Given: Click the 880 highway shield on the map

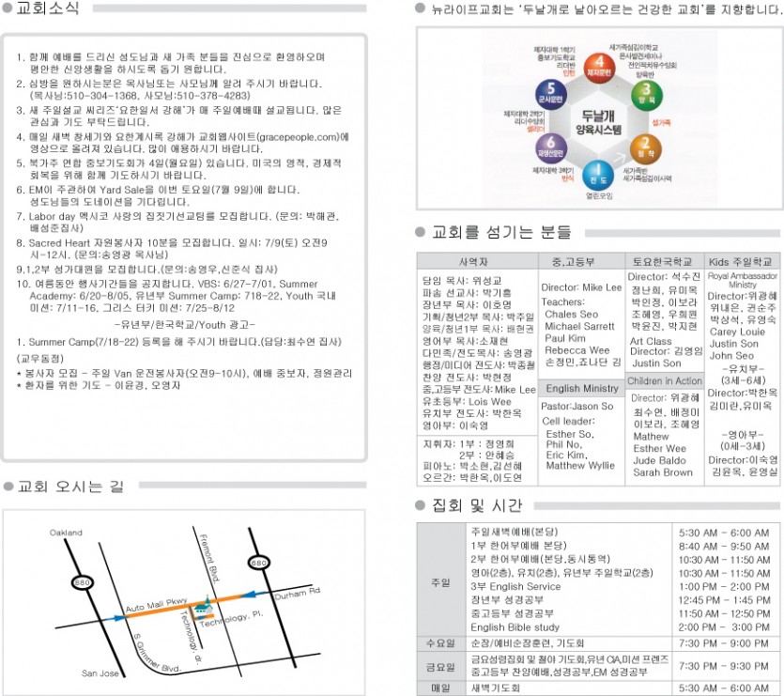Looking at the screenshot, I should [83, 582].
